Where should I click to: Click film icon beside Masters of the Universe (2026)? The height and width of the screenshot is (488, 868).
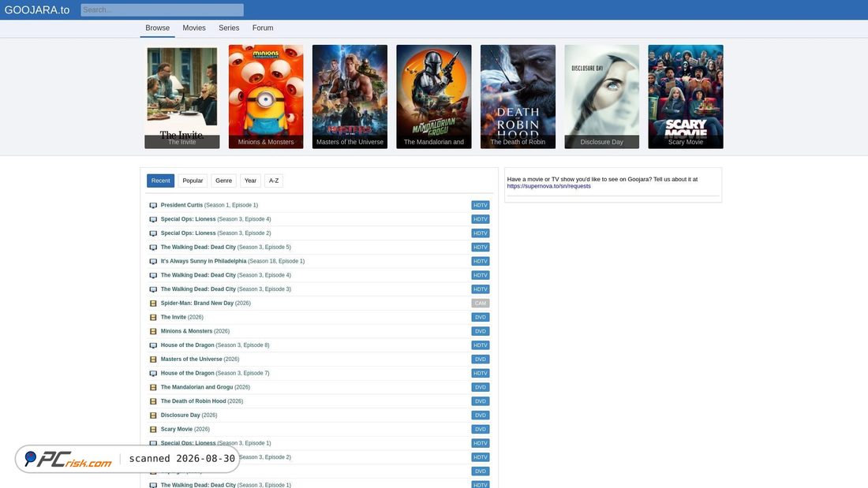coord(153,359)
